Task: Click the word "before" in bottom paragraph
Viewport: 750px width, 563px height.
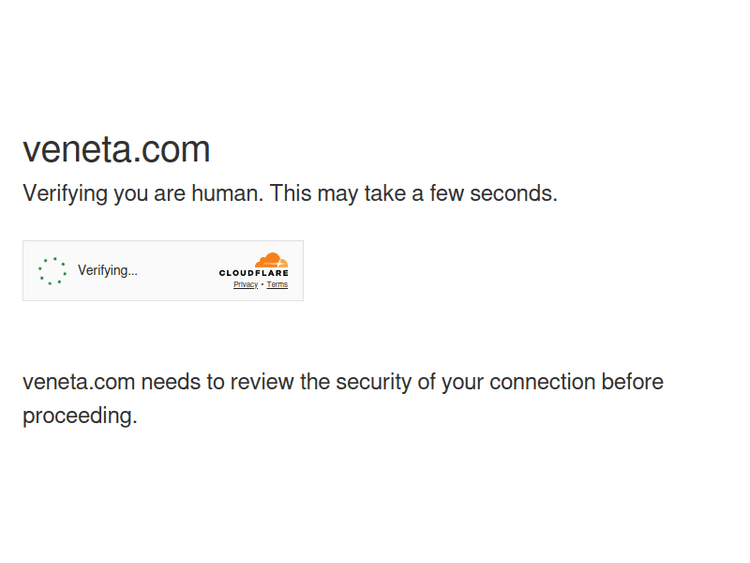Action: click(632, 382)
